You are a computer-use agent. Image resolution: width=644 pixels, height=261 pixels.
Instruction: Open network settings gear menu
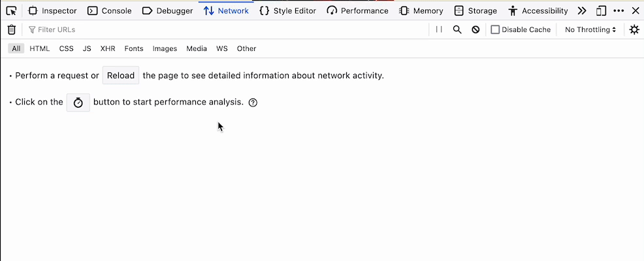tap(634, 29)
